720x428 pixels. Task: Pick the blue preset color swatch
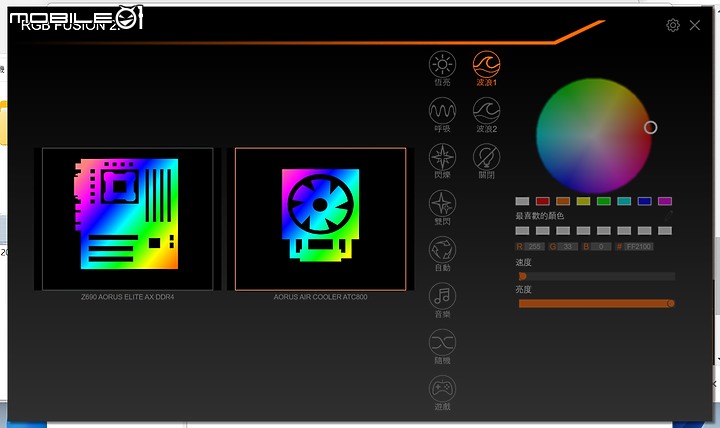coord(644,201)
